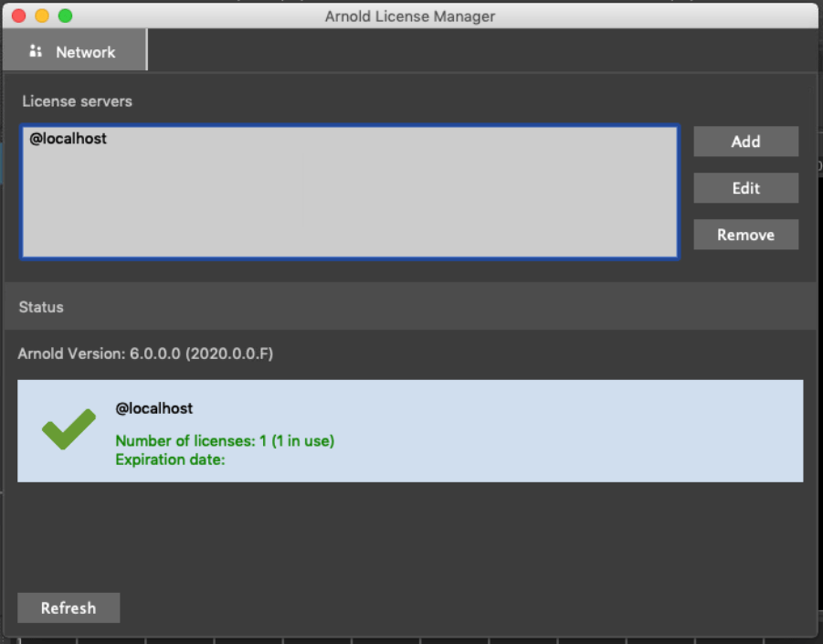The height and width of the screenshot is (644, 823).
Task: Select @localhost in License servers list
Action: pyautogui.click(x=69, y=139)
